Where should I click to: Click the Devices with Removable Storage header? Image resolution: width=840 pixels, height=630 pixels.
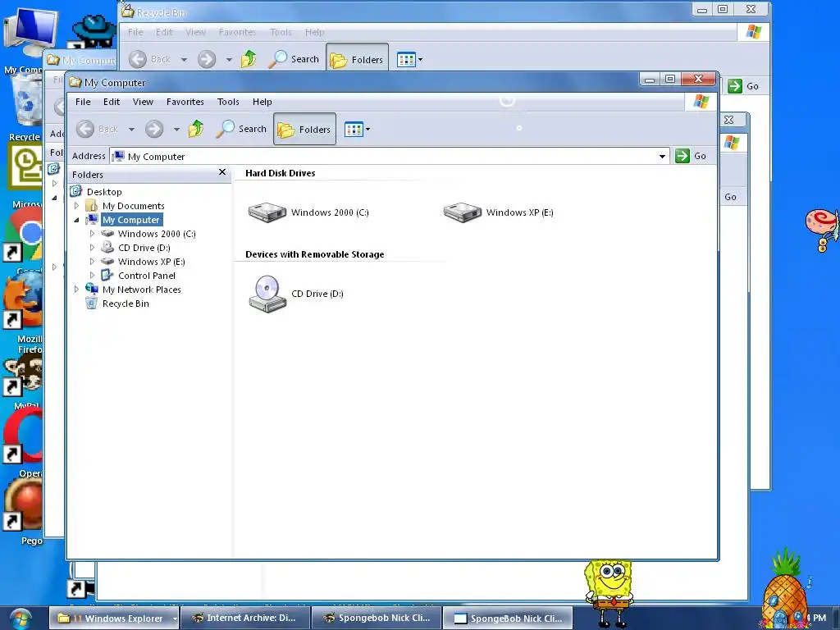coord(314,254)
